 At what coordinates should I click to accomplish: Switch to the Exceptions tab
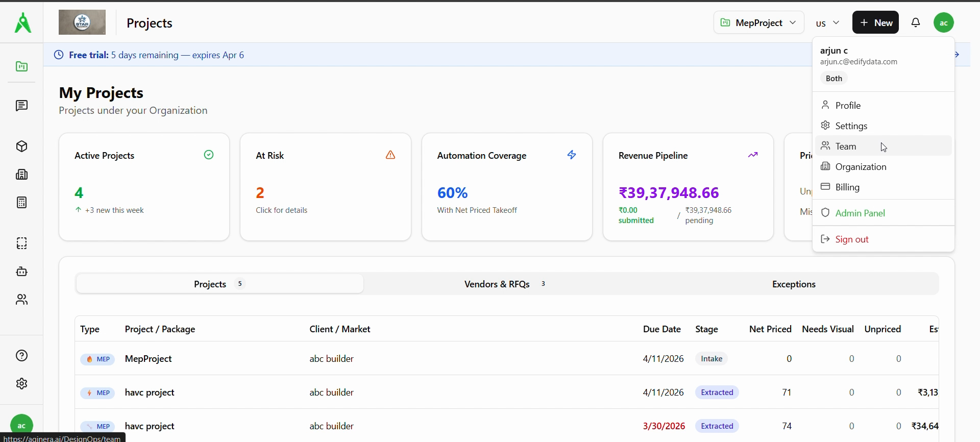(x=793, y=284)
